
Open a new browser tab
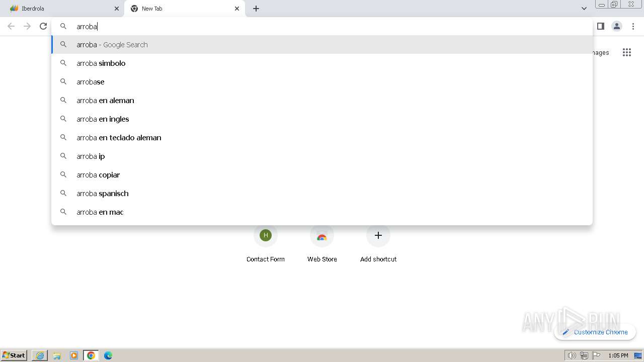tap(256, 9)
